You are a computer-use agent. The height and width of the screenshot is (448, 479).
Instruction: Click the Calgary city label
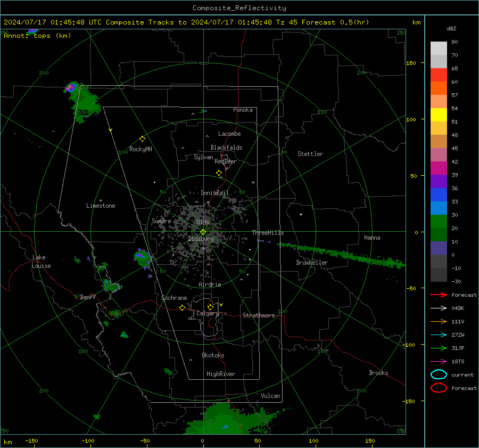208,313
